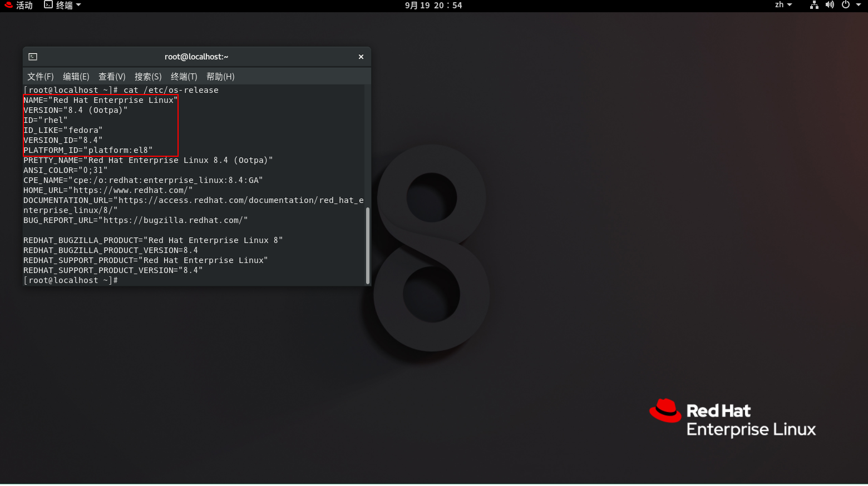868x486 pixels.
Task: Click the PRETTY_NAME line in terminal
Action: [148, 160]
